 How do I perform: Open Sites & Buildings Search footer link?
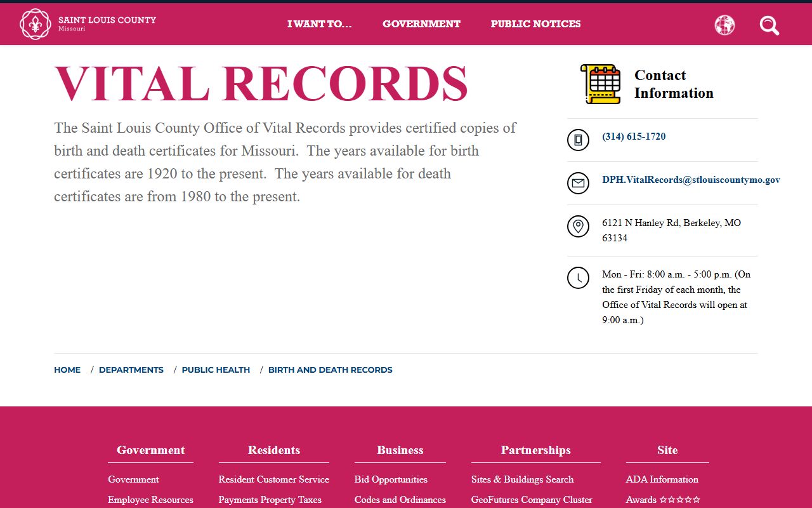[x=523, y=479]
